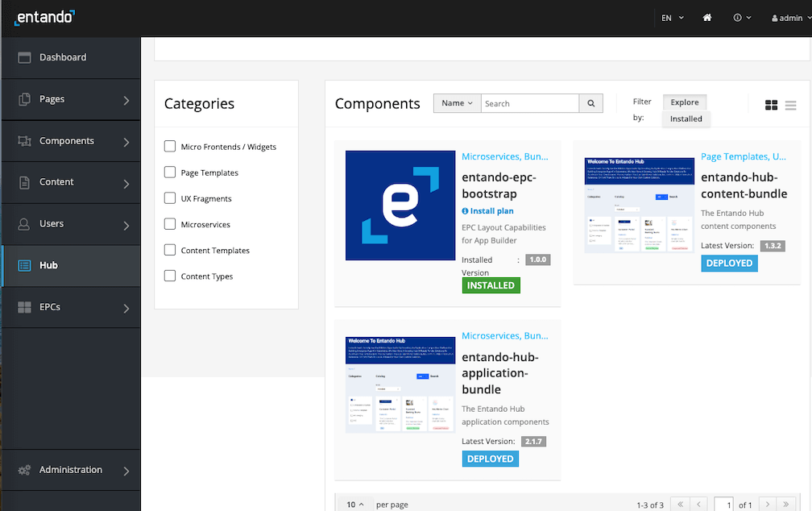Switch filter to the Installed tab

tap(686, 118)
